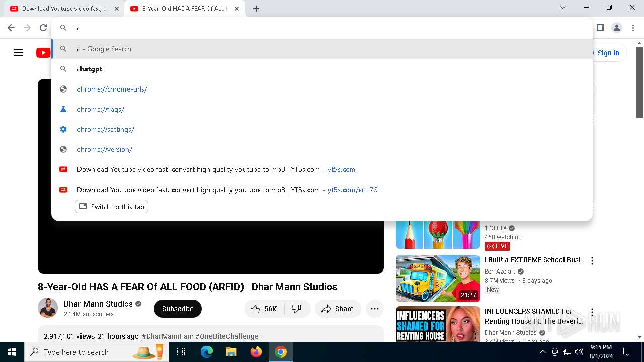Click the YouTube logo icon
Screen dimensions: 644x362
tap(43, 53)
